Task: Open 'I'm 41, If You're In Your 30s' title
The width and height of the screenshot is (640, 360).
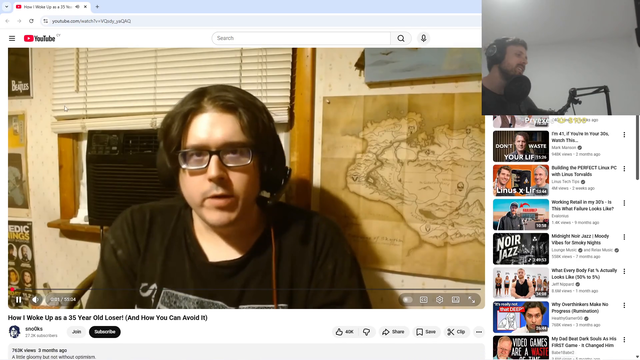Action: 580,137
